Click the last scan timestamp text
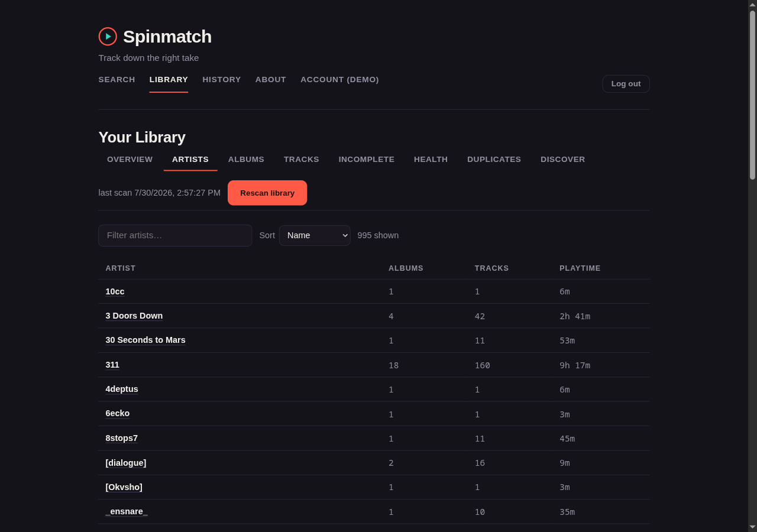Image resolution: width=757 pixels, height=532 pixels. (x=159, y=193)
